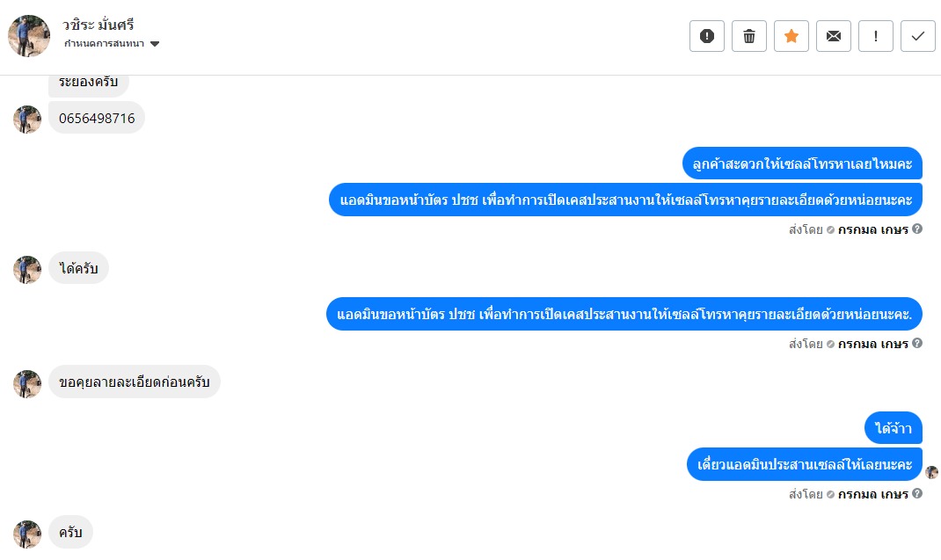Screen dimensions: 941x560
Task: Click sender name กรกมล เกษร under last reply
Action: (872, 494)
